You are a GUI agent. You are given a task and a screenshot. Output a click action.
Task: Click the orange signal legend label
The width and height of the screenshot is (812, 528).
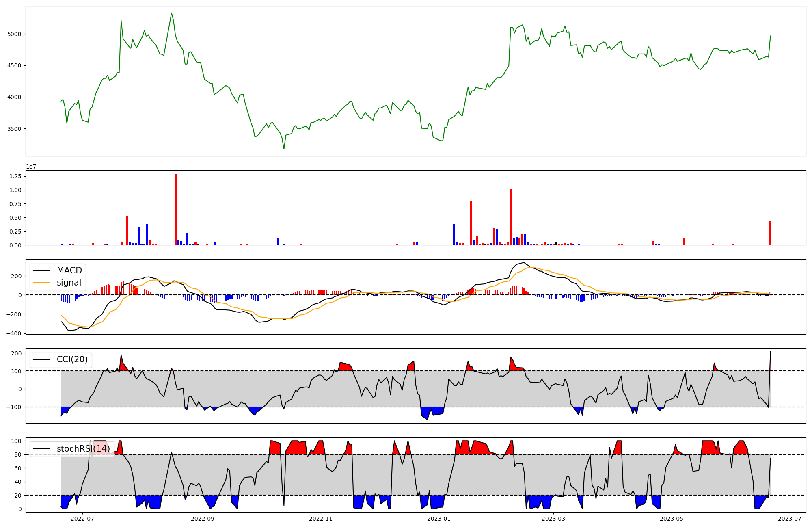[x=69, y=283]
